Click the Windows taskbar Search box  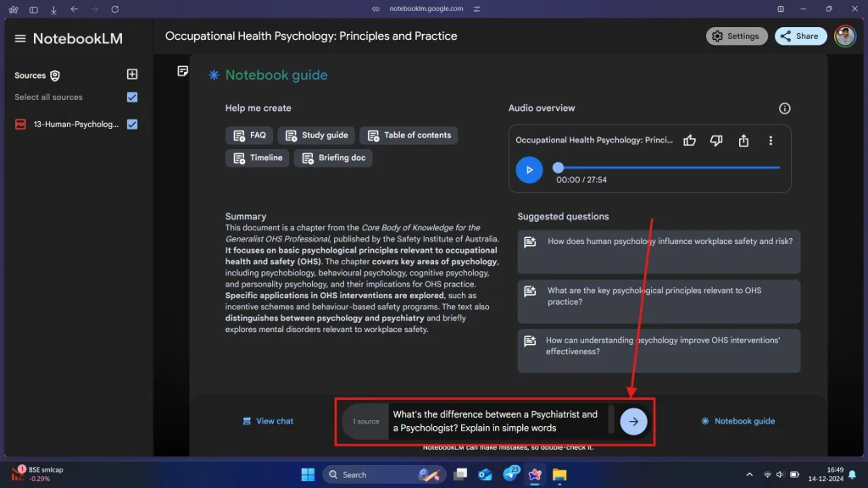click(384, 474)
